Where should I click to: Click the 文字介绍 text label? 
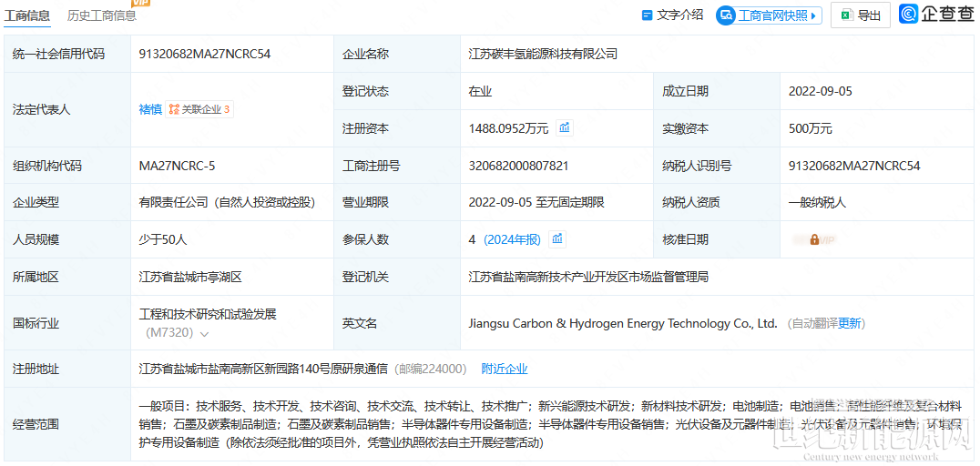(x=679, y=15)
